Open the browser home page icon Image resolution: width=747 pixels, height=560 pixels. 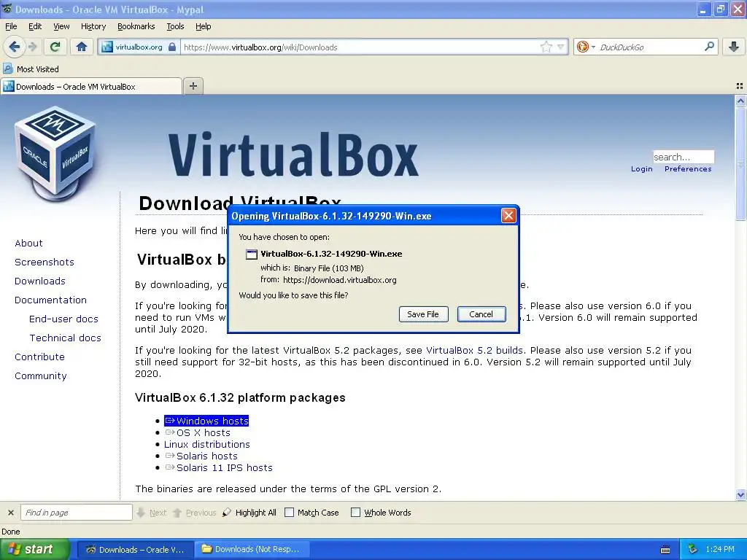[x=82, y=47]
